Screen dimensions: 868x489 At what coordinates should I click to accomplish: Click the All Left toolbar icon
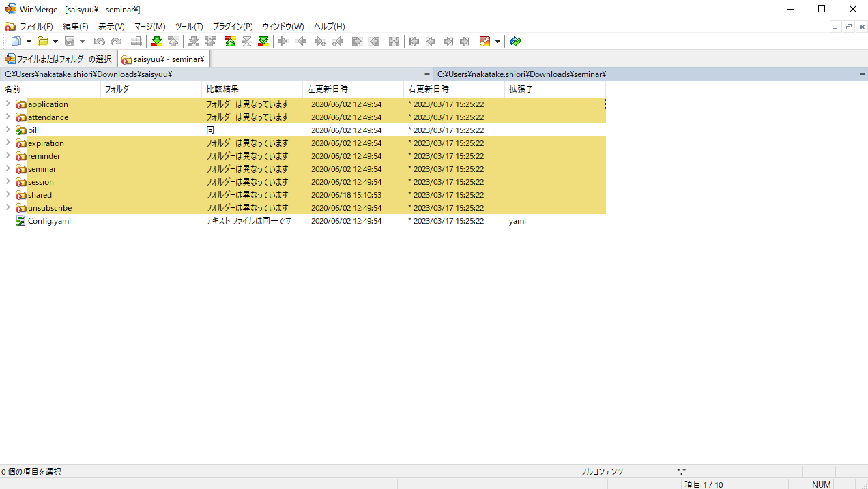point(374,42)
